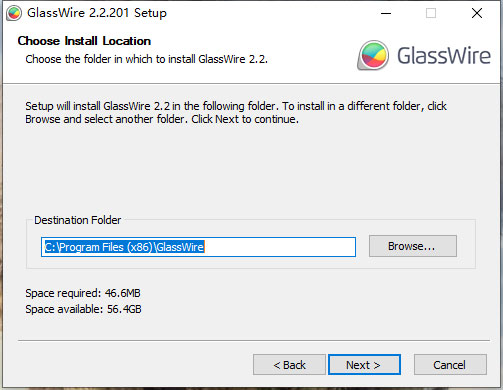Minimize the GlassWire Setup window
Viewport: 503px width, 390px height.
(386, 13)
